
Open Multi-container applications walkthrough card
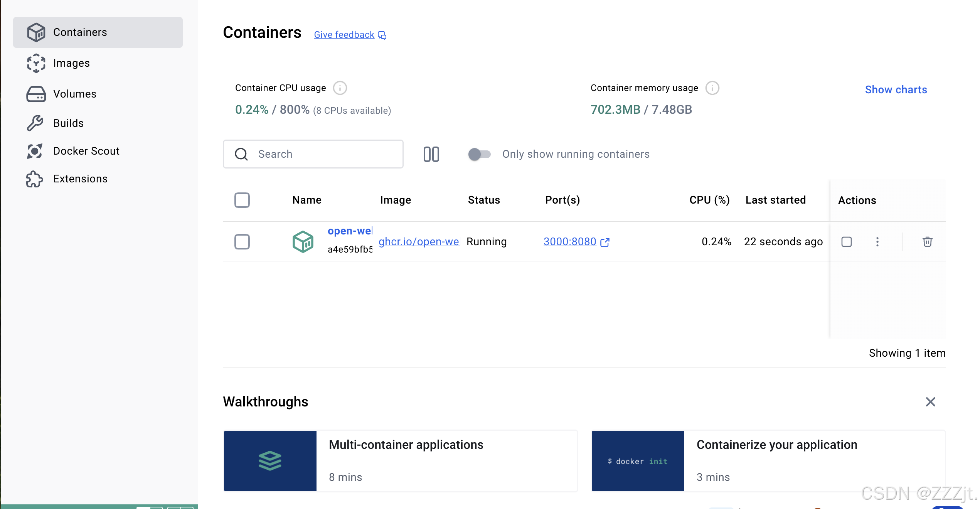(x=400, y=461)
